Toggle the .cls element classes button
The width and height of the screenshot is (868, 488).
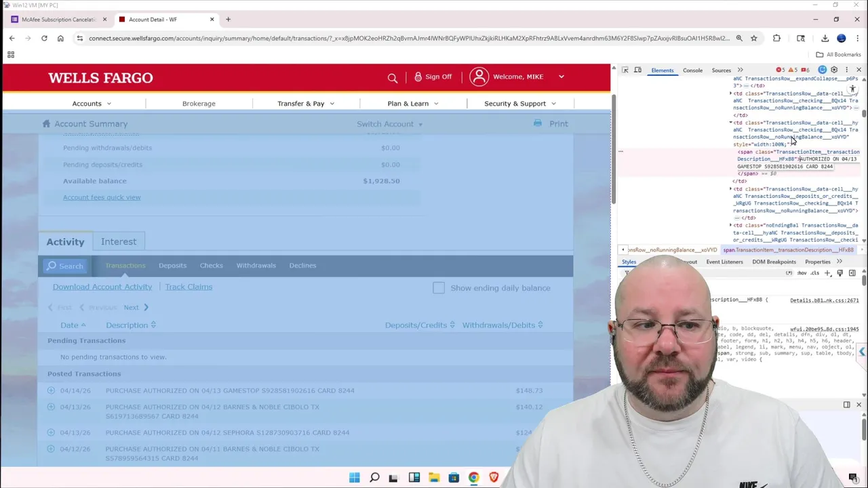[814, 273]
